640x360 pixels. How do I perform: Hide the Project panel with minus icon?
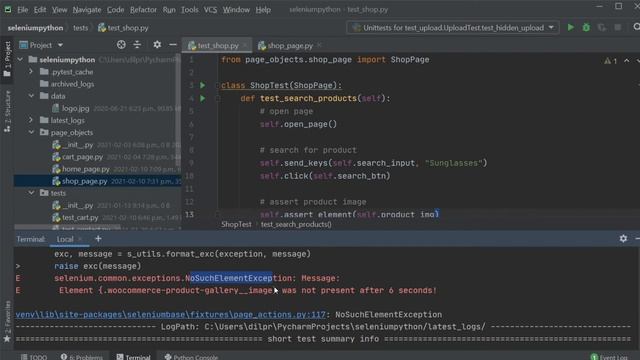coord(173,44)
